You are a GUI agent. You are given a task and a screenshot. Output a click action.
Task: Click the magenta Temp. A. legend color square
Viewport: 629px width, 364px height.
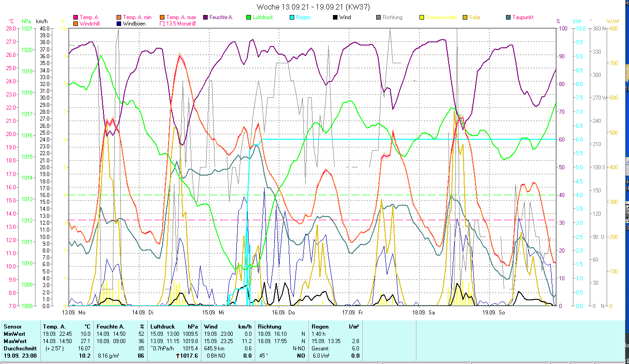(x=76, y=18)
